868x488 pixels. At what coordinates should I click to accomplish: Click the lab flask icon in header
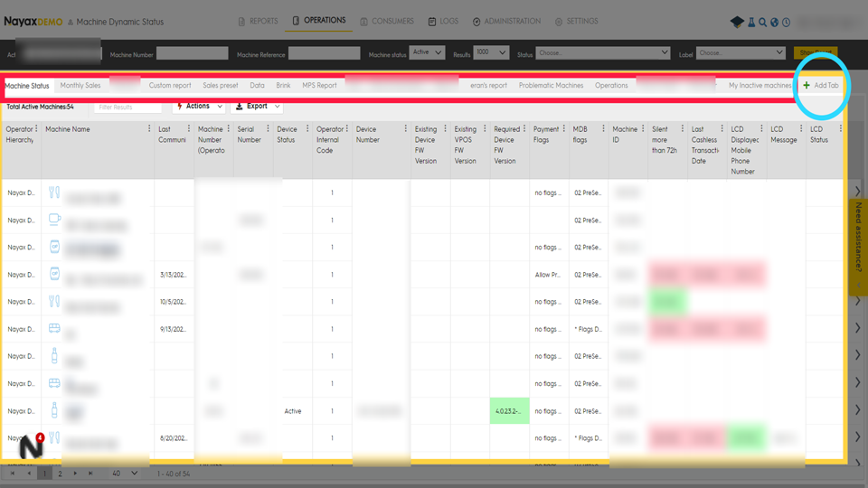(751, 22)
